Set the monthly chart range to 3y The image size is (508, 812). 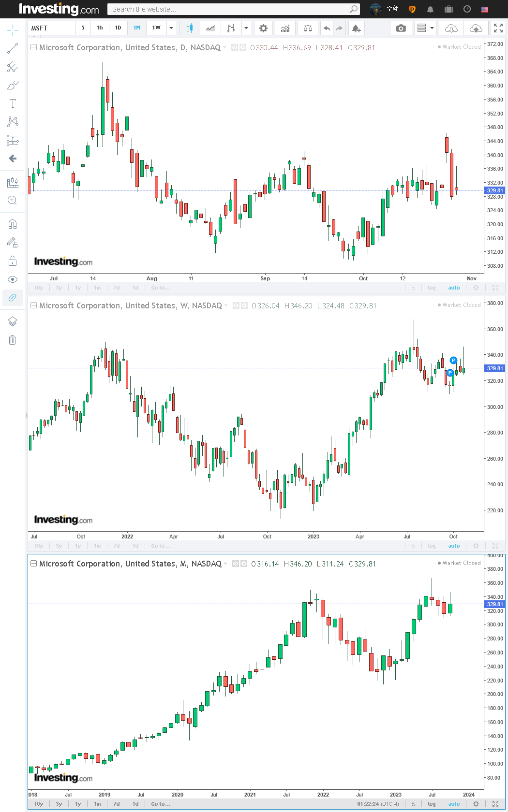[59, 804]
